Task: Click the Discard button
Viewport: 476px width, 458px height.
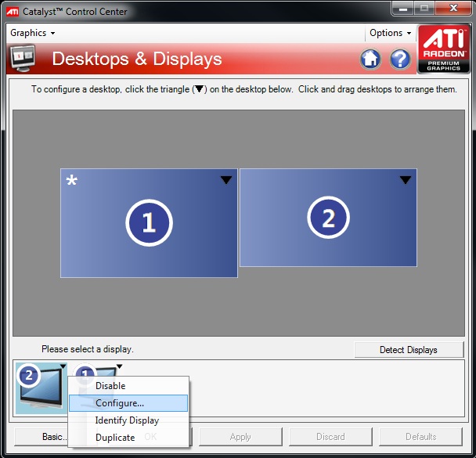Action: point(330,437)
